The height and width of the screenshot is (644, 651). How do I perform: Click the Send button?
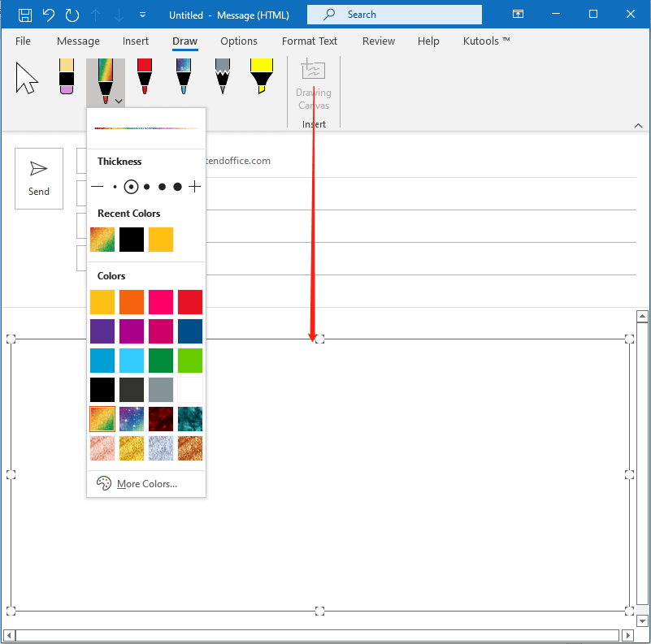click(39, 179)
